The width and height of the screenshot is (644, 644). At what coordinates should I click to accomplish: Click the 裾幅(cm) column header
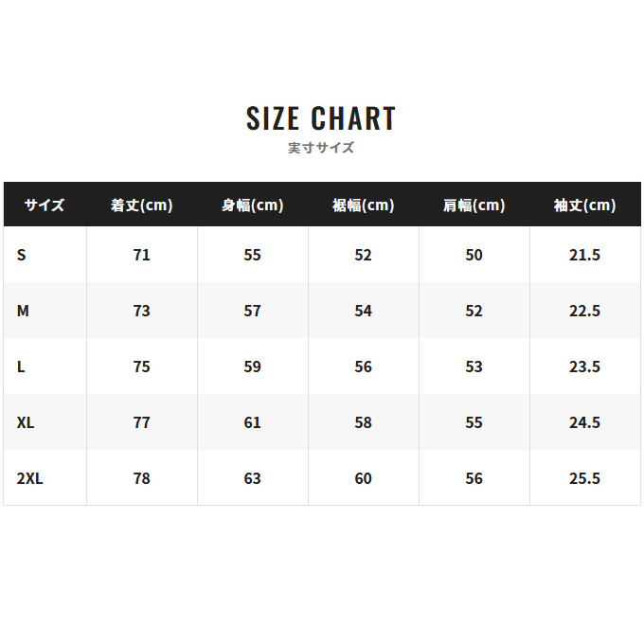coord(364,205)
